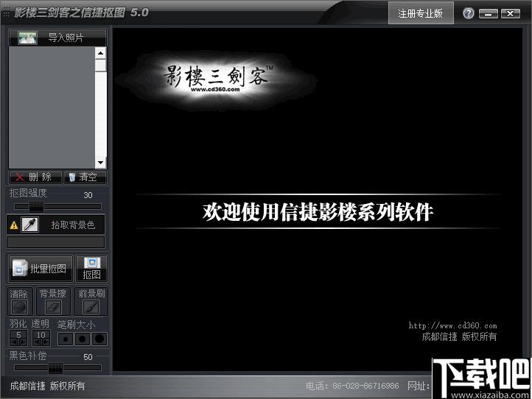The image size is (532, 399).
Task: Click the photo list scrollbar up arrow
Action: [x=100, y=53]
